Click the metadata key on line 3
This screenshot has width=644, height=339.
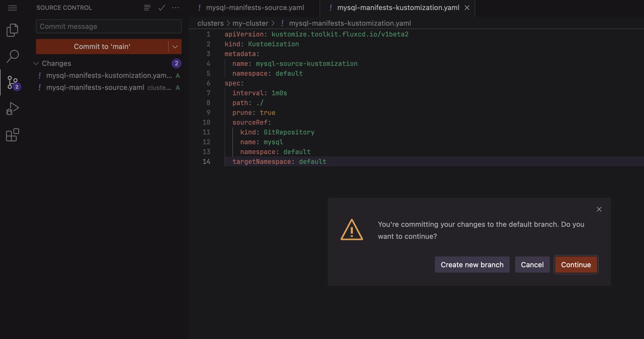240,54
